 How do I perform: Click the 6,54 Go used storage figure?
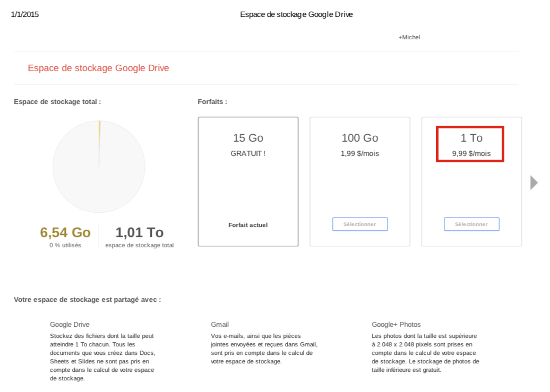tap(65, 232)
